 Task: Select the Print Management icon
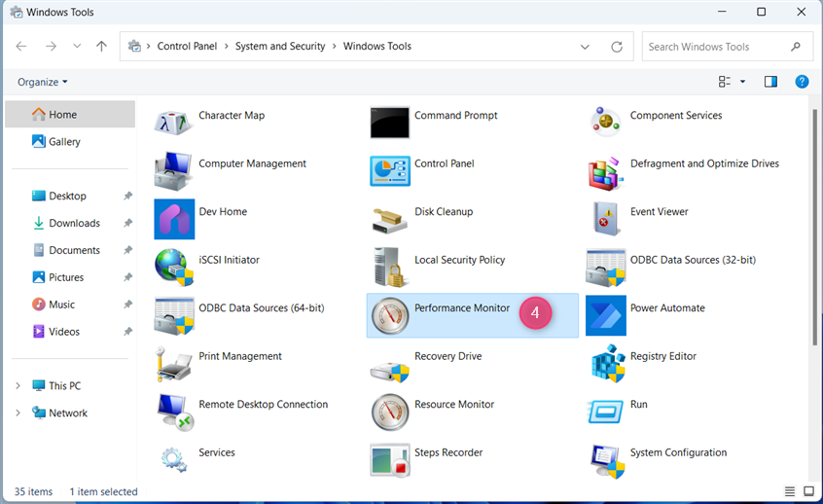[x=173, y=363]
